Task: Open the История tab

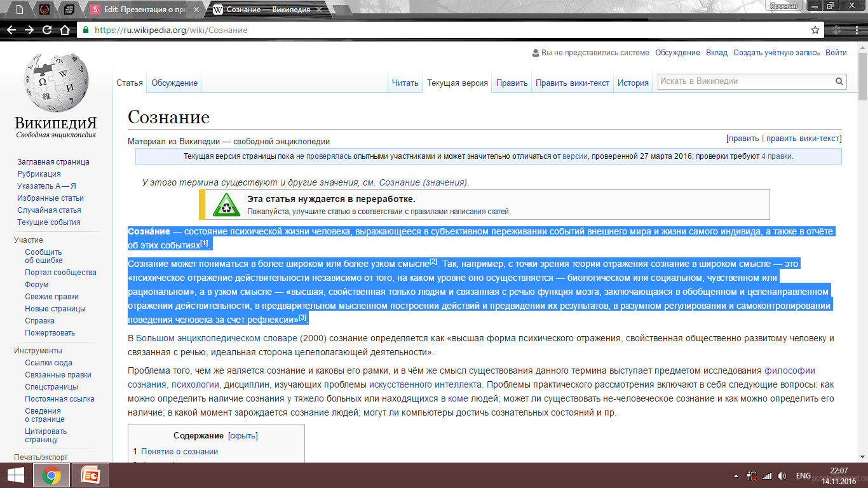Action: [633, 83]
